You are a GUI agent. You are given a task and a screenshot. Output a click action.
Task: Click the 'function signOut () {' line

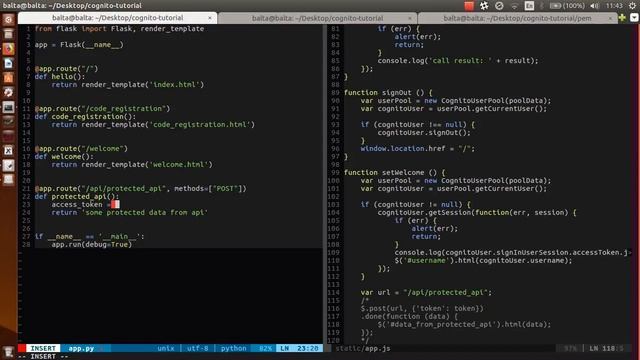click(x=388, y=93)
